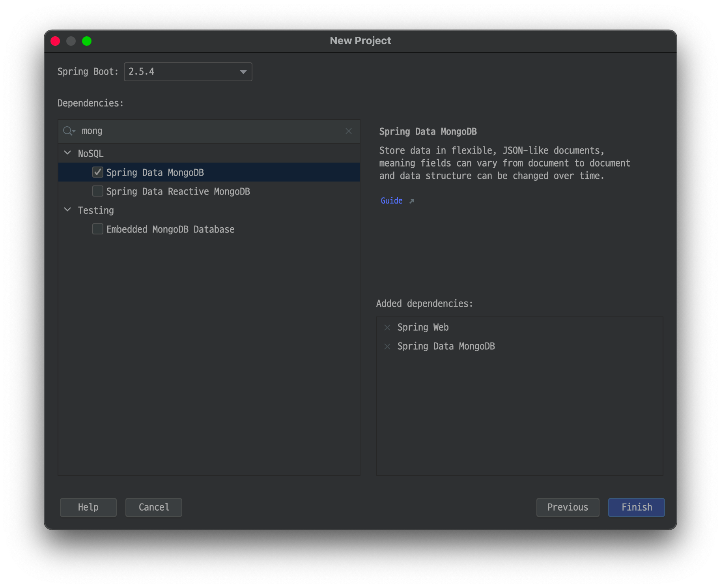Click the green zoom window button
721x588 pixels.
[x=87, y=41]
